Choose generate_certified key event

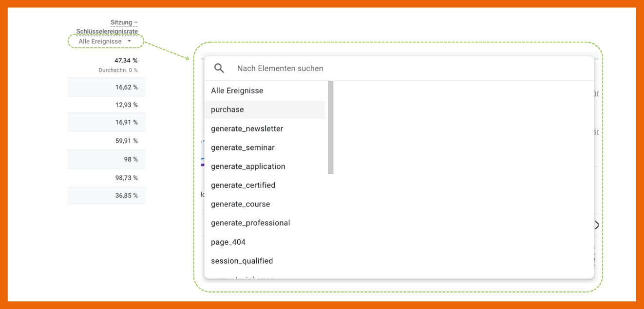tap(243, 185)
